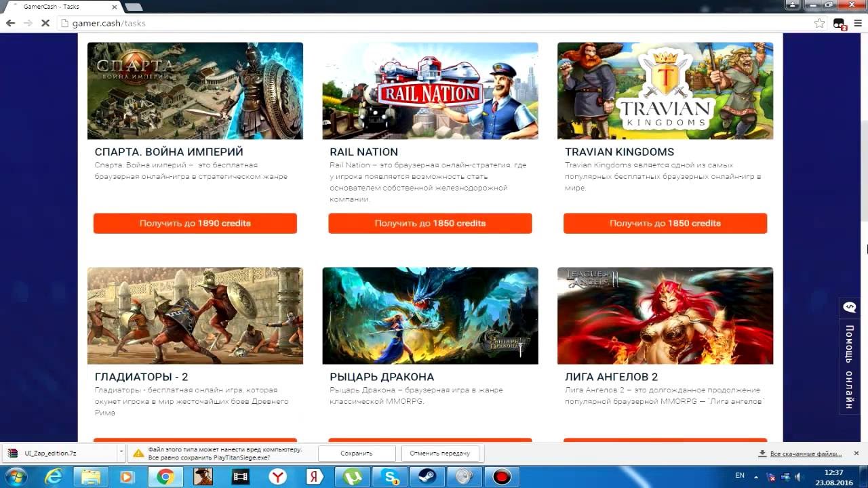Open the cowboy game icon in taskbar
Viewport: 868px width, 488px height.
pos(203,477)
